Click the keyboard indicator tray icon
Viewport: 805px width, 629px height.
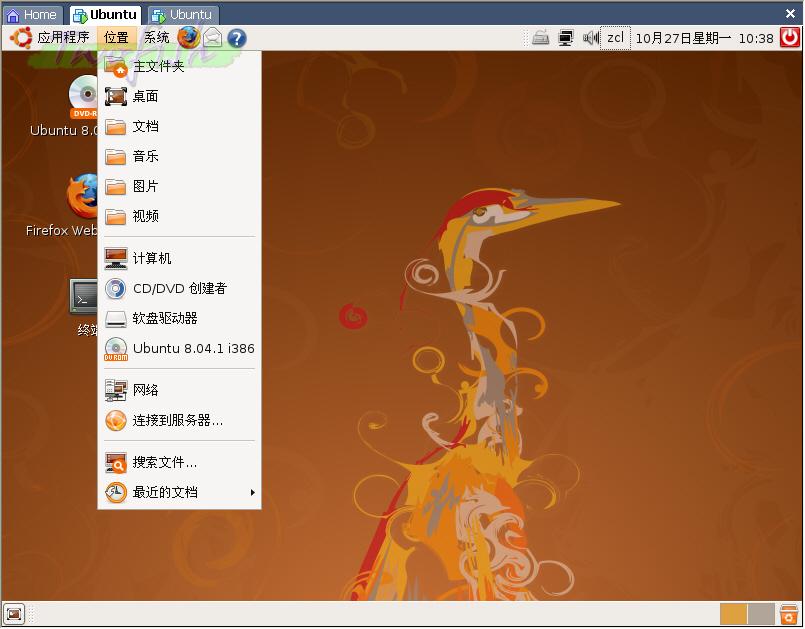541,38
